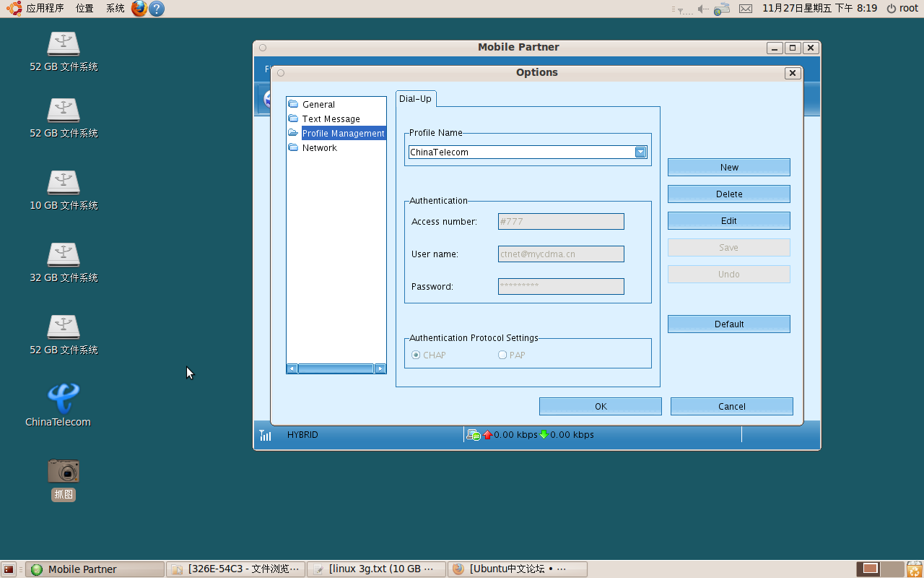Select the 10 GB filesystem drive icon
This screenshot has width=924, height=578.
(x=64, y=182)
